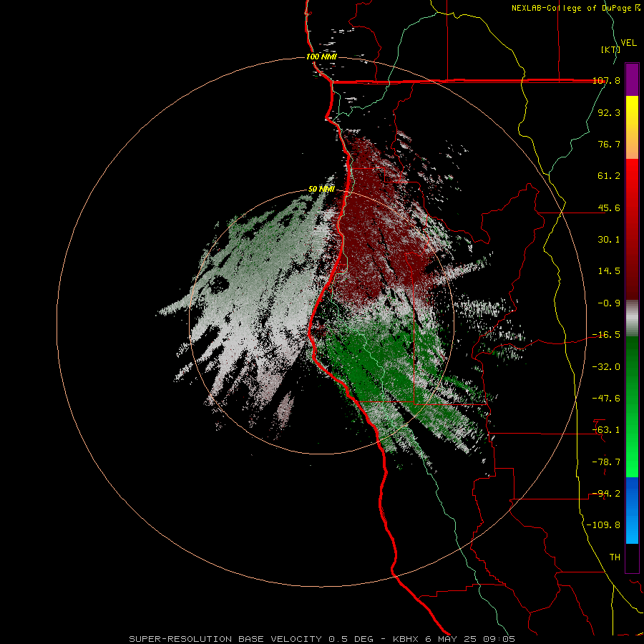This screenshot has height=644, width=644.
Task: Click the -94.2 scale value
Action: pos(607,494)
